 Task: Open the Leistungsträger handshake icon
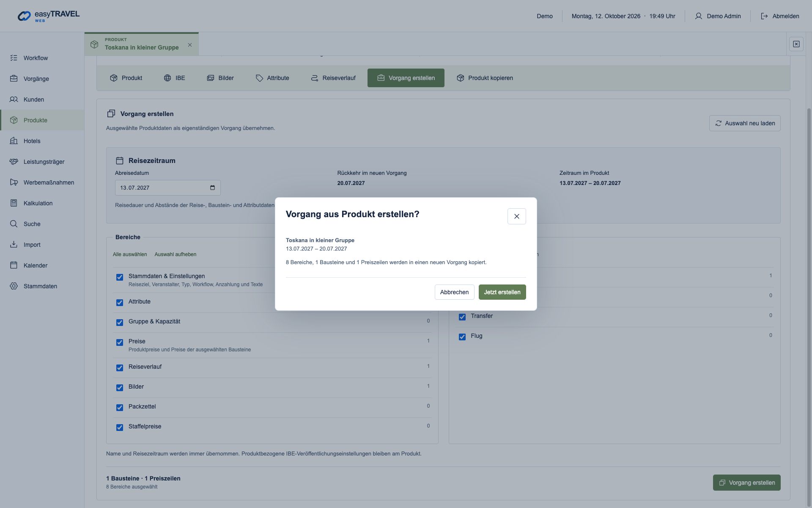(14, 162)
